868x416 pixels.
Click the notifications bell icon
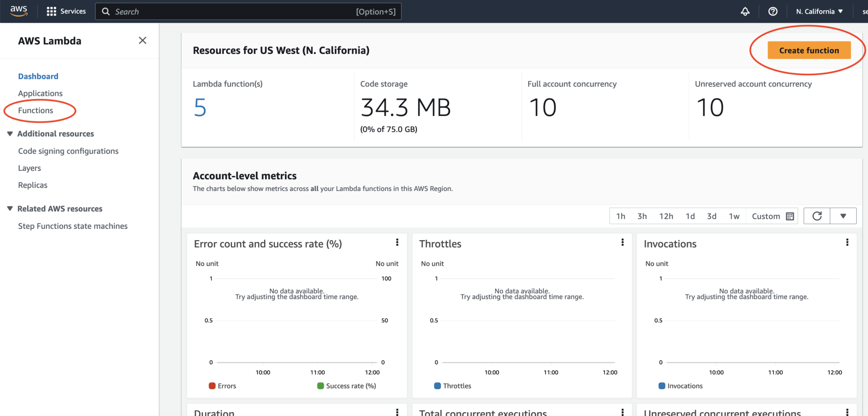click(745, 11)
